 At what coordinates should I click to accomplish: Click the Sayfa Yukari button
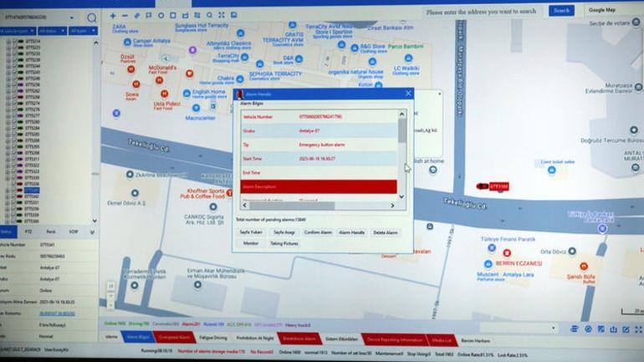click(251, 232)
